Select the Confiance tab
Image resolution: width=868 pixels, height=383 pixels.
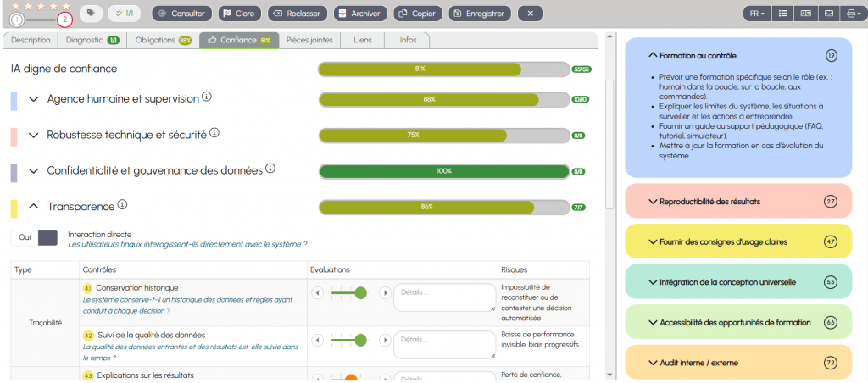click(x=239, y=41)
